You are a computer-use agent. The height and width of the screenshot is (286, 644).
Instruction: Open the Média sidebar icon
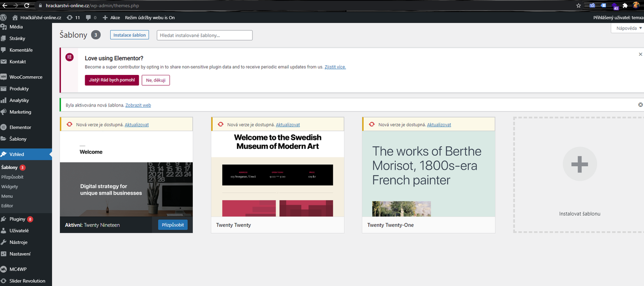(x=4, y=27)
